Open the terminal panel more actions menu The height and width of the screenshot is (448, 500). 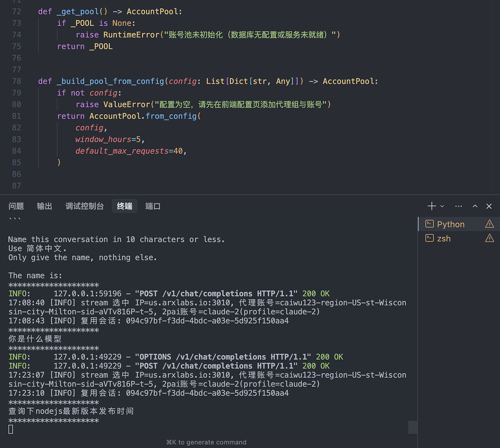(458, 206)
